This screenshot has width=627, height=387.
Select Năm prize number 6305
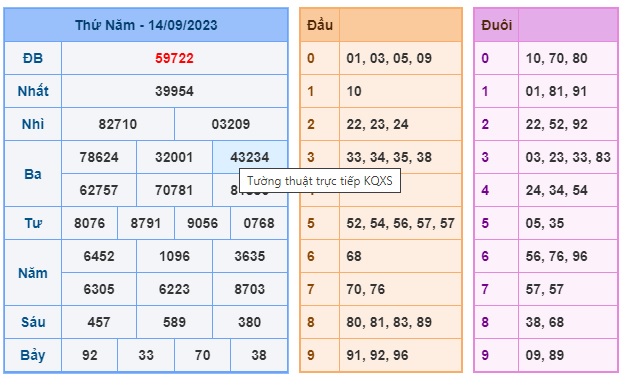click(x=99, y=289)
